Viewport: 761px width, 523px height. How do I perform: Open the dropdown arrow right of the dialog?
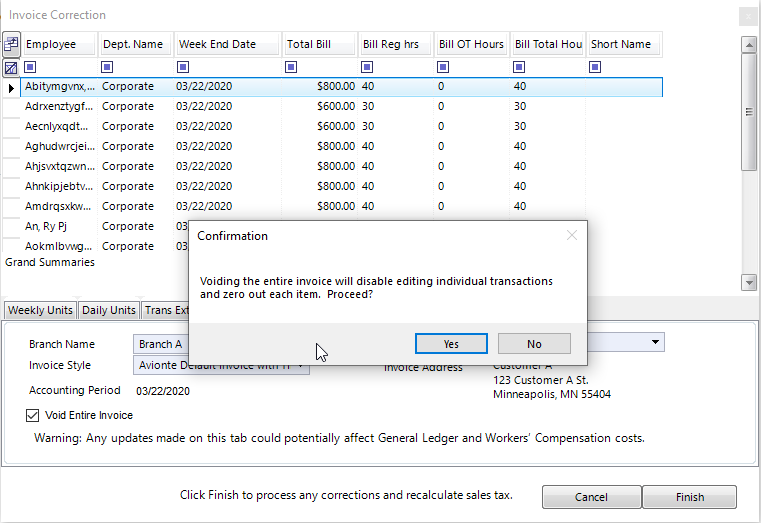coord(655,342)
